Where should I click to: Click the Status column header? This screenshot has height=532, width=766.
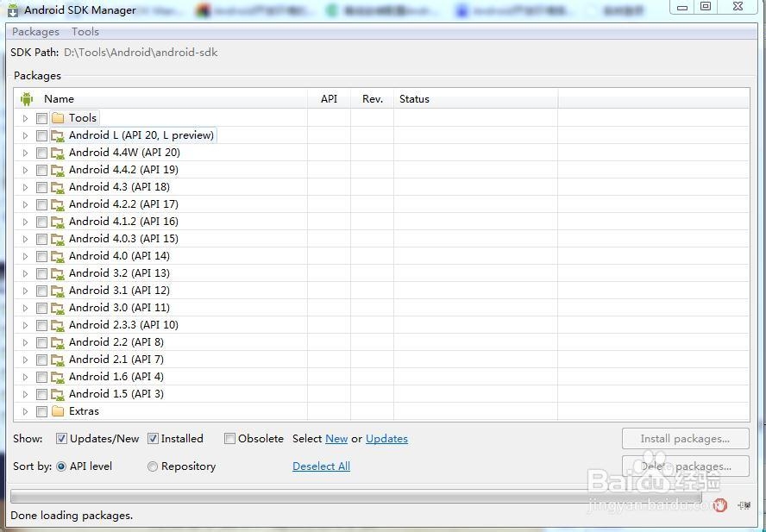475,98
